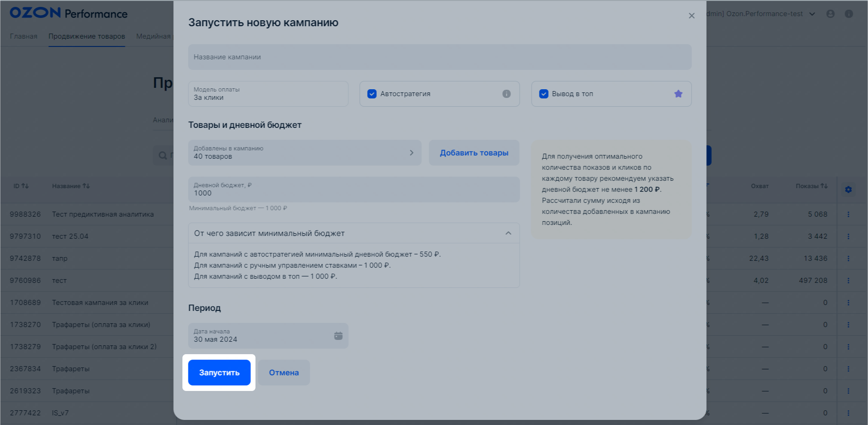Click the user profile icon in header
This screenshot has height=425, width=868.
point(830,14)
